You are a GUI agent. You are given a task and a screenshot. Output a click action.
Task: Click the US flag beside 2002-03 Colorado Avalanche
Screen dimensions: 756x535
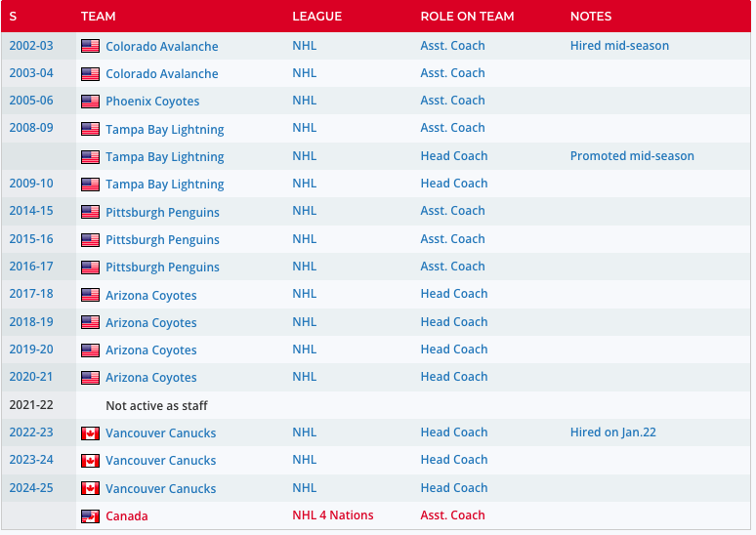tap(90, 46)
